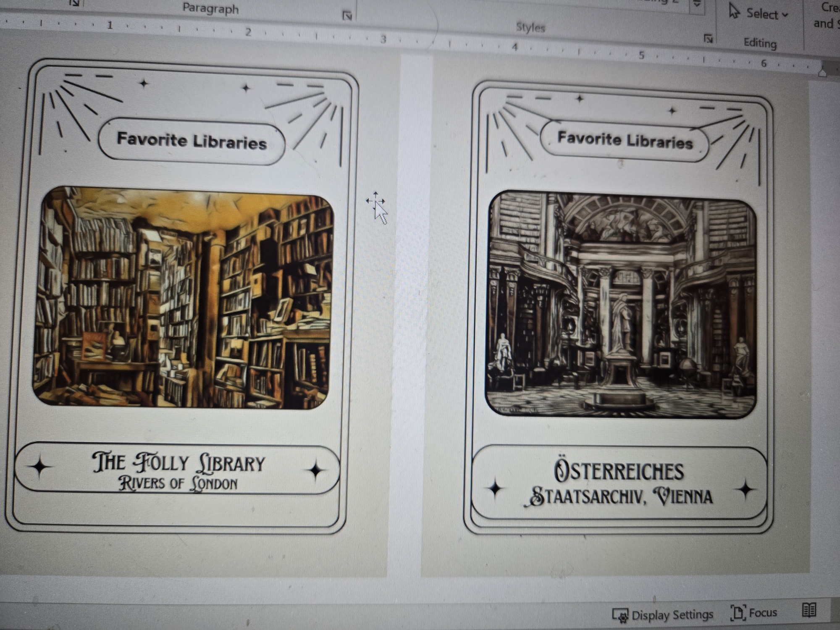Click the dialog launcher left of Paragraph
The width and height of the screenshot is (840, 630).
(x=75, y=3)
